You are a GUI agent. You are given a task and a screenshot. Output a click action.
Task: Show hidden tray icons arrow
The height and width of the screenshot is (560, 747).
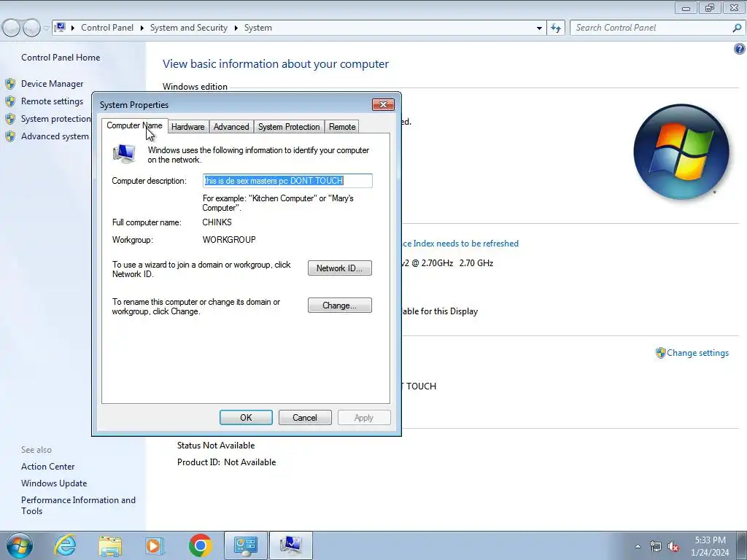click(x=638, y=546)
